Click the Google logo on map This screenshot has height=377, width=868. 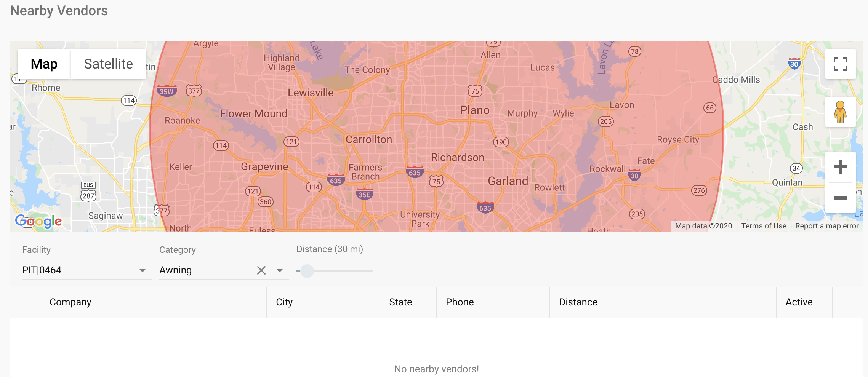38,221
